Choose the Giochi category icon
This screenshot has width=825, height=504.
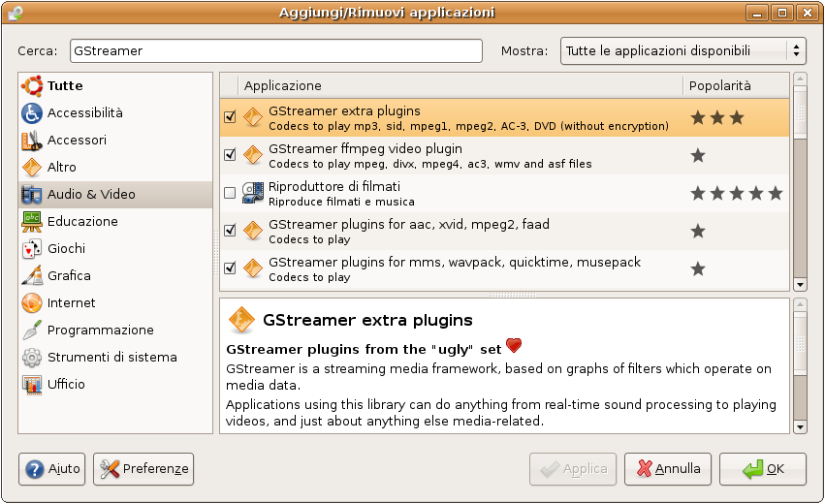pyautogui.click(x=31, y=249)
